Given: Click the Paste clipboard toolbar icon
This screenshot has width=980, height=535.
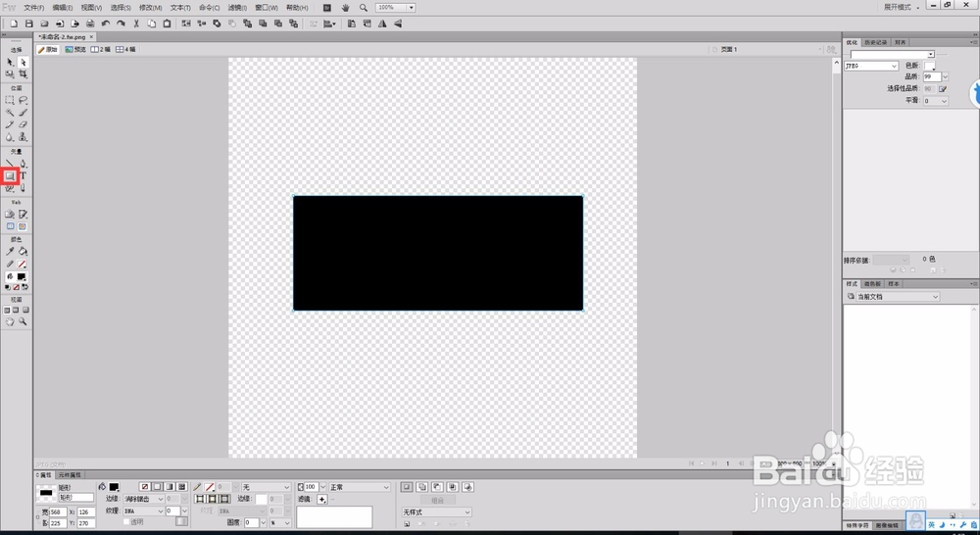Looking at the screenshot, I should (x=167, y=24).
